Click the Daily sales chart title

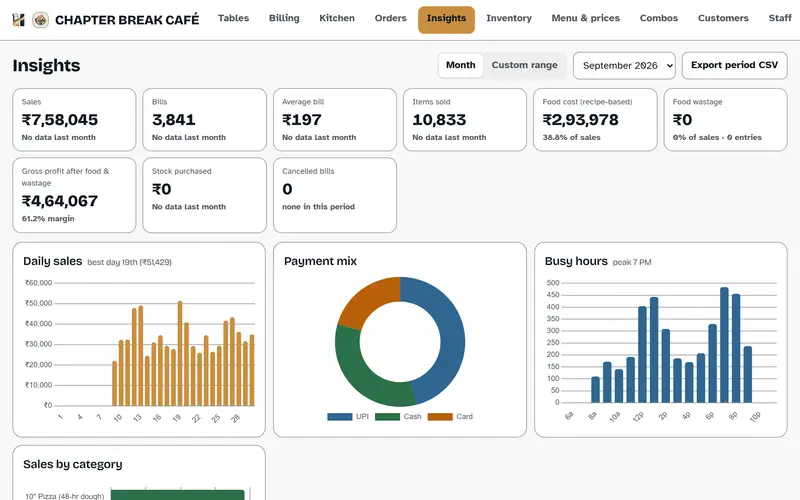tap(53, 261)
